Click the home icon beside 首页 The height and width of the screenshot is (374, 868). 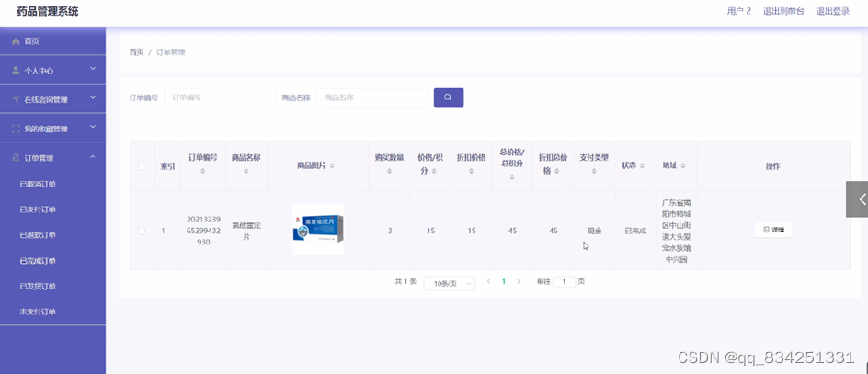16,41
